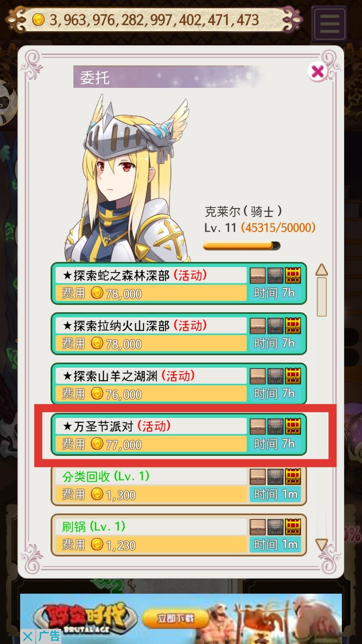Select quest 探索拉纳火山深部

point(179,334)
